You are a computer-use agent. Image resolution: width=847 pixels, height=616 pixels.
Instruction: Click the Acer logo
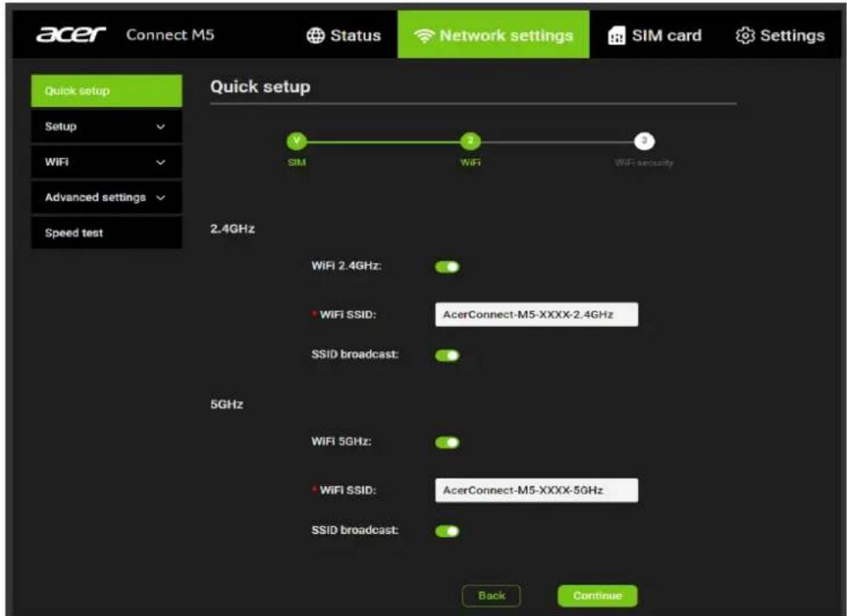[70, 35]
